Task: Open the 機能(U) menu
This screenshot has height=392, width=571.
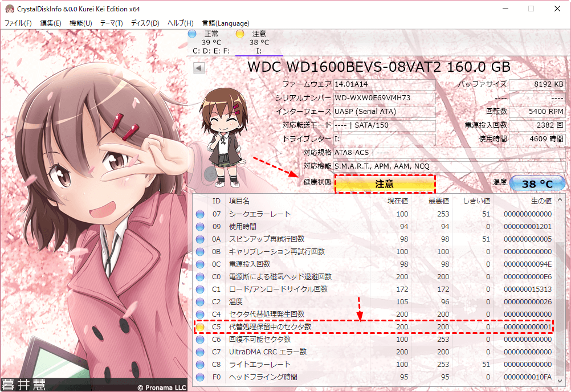Action: point(80,23)
